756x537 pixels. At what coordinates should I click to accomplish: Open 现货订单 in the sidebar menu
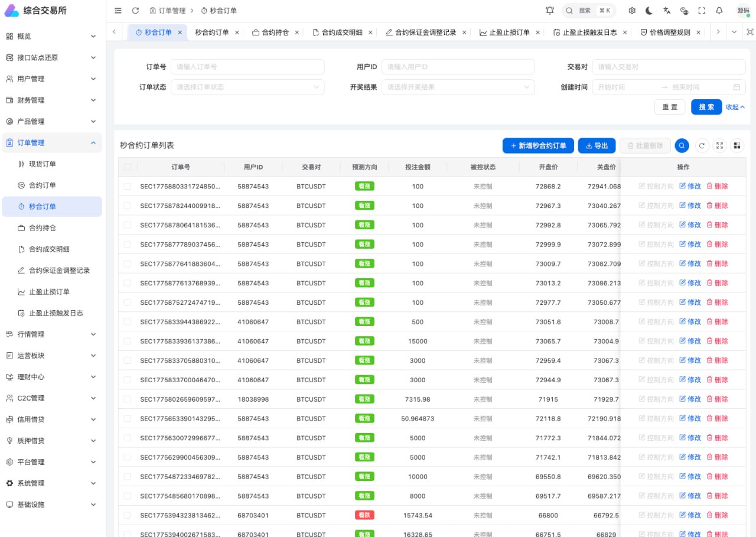pos(43,164)
